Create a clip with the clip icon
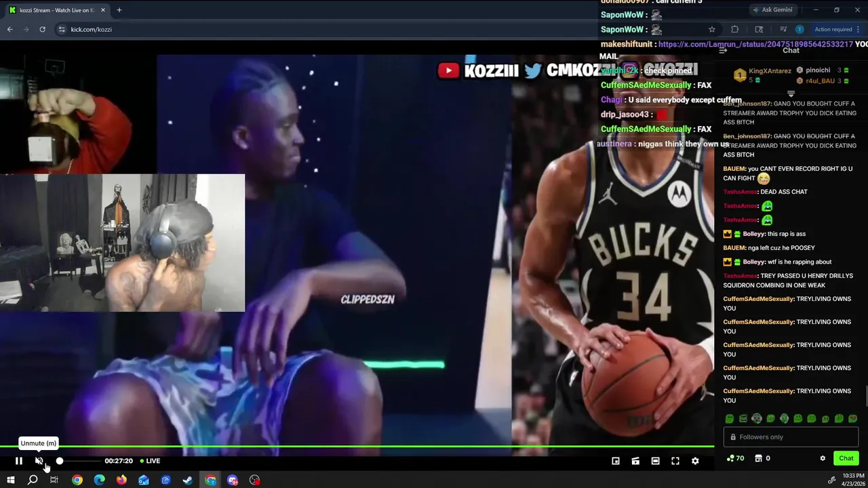868x488 pixels. point(635,461)
